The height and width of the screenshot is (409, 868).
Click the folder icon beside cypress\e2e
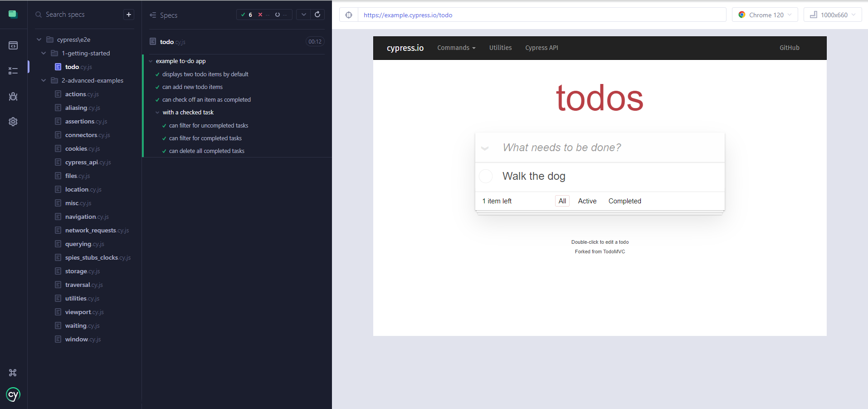pos(50,39)
